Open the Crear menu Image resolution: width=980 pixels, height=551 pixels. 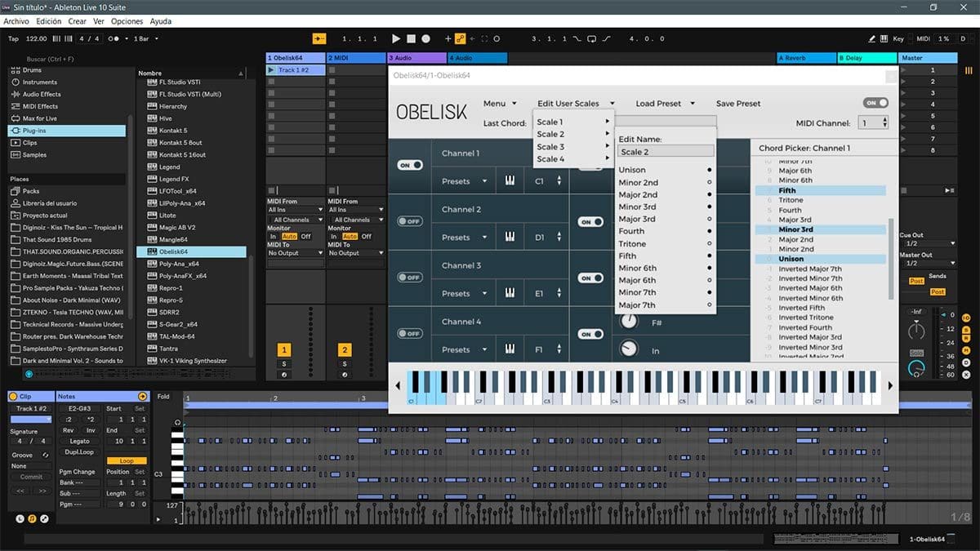click(x=78, y=21)
